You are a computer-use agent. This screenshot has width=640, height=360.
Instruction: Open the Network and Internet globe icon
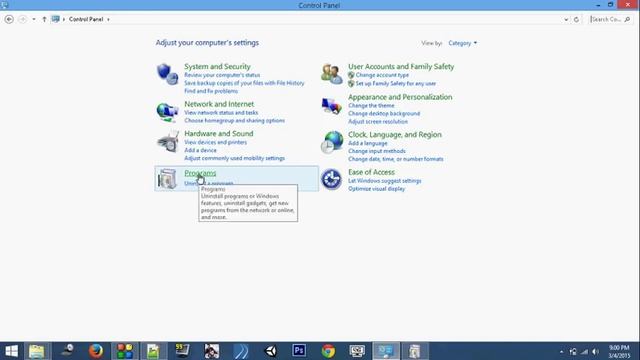pos(167,112)
